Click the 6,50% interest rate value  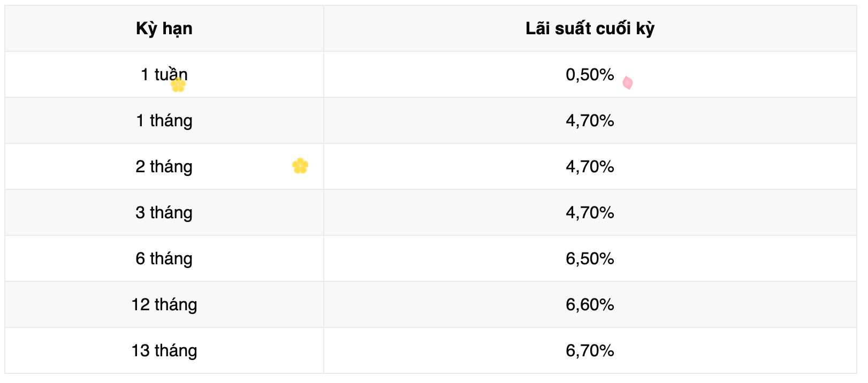point(590,258)
